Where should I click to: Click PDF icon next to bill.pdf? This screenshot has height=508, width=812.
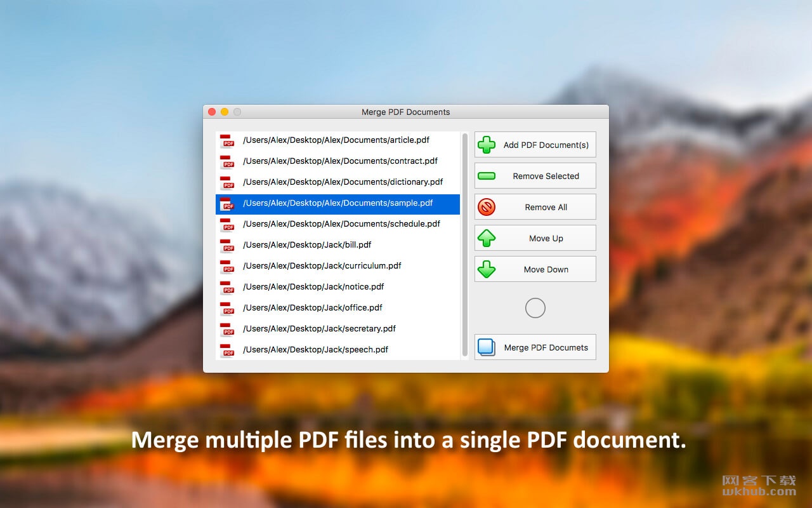pyautogui.click(x=227, y=245)
